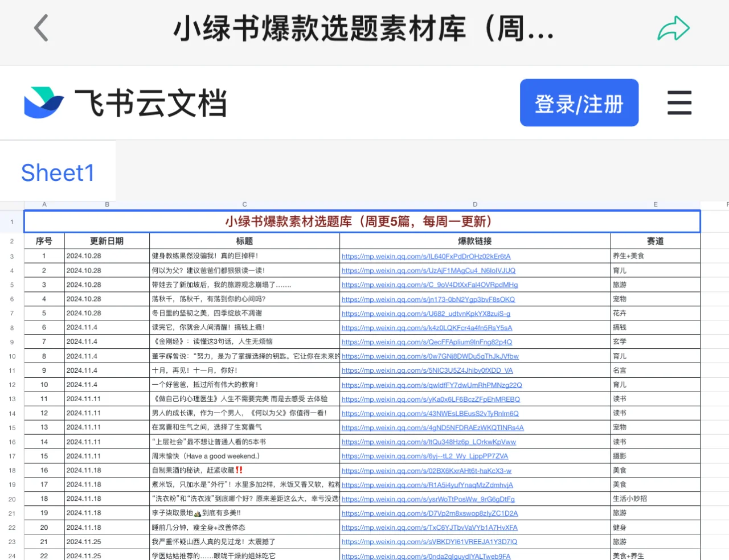This screenshot has width=729, height=560.
Task: Open link ending QecFFAplium9InFng82p4Q
Action: [x=427, y=342]
